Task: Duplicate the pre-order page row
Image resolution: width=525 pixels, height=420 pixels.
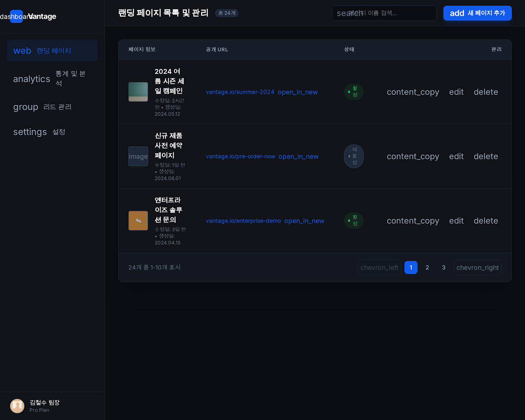Action: [x=412, y=156]
